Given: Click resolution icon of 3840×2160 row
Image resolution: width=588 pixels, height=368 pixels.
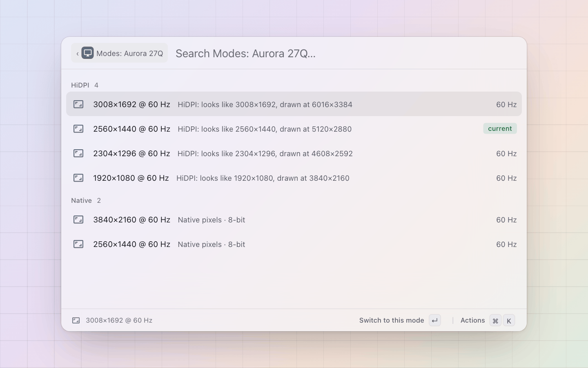Looking at the screenshot, I should pos(78,220).
